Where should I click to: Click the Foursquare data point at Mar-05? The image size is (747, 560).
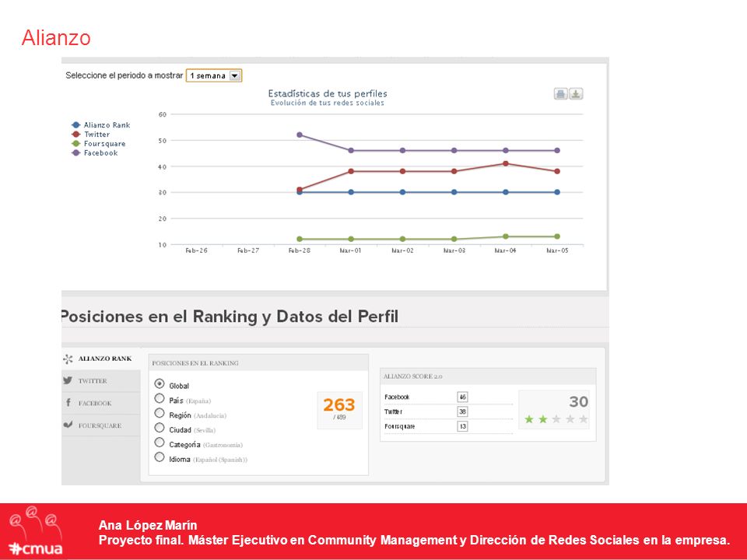point(557,236)
